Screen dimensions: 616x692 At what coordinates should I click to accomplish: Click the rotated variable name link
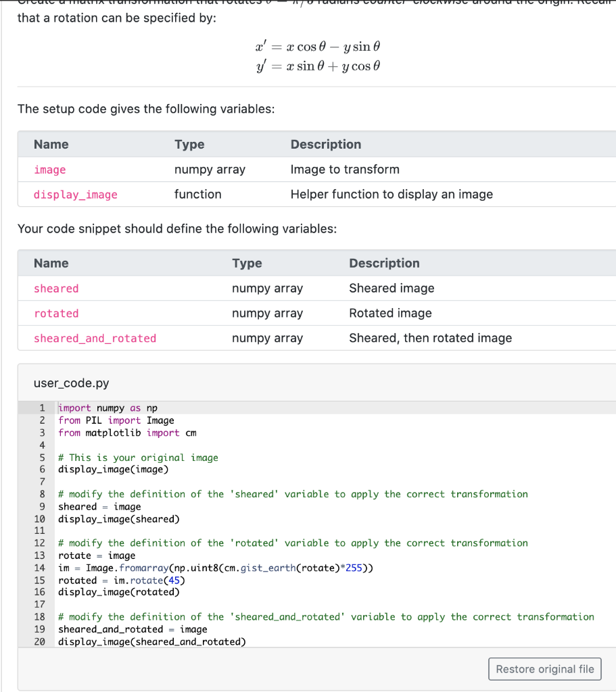[56, 313]
